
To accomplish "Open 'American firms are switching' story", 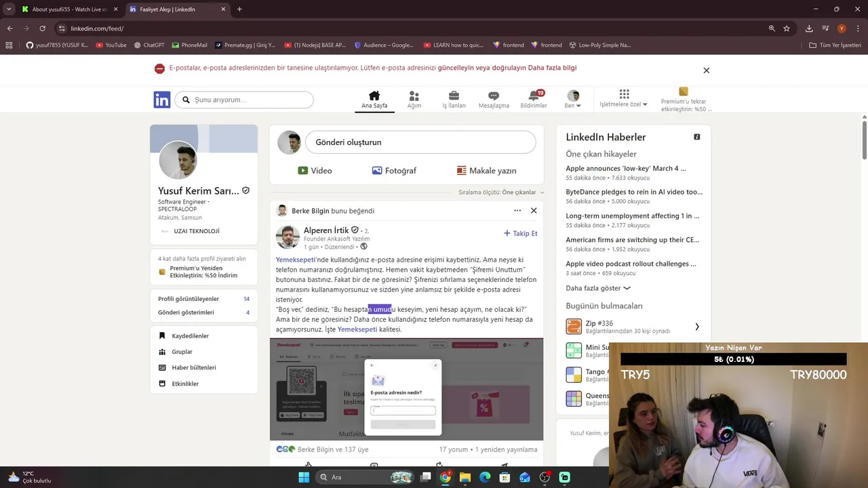I will pos(633,240).
